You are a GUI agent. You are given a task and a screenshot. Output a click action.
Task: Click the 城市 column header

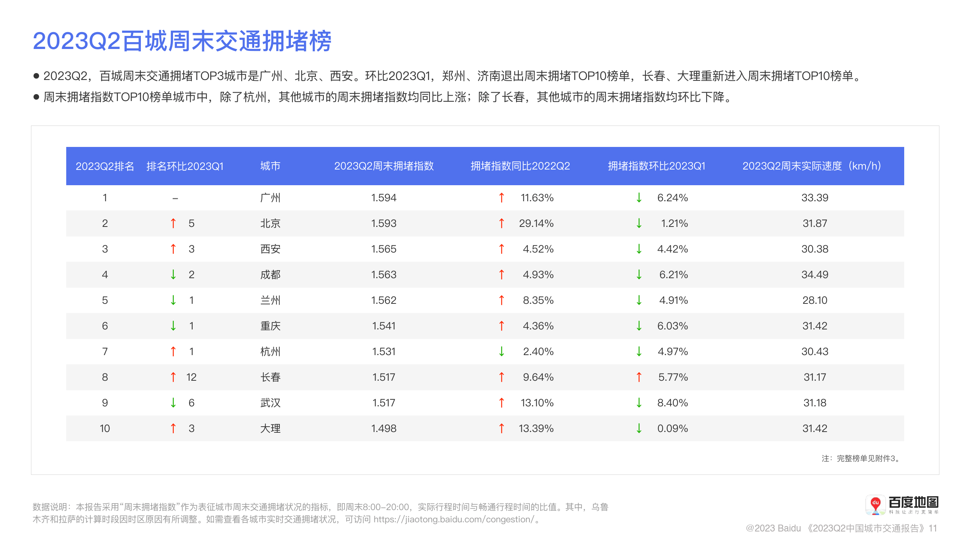(x=270, y=166)
